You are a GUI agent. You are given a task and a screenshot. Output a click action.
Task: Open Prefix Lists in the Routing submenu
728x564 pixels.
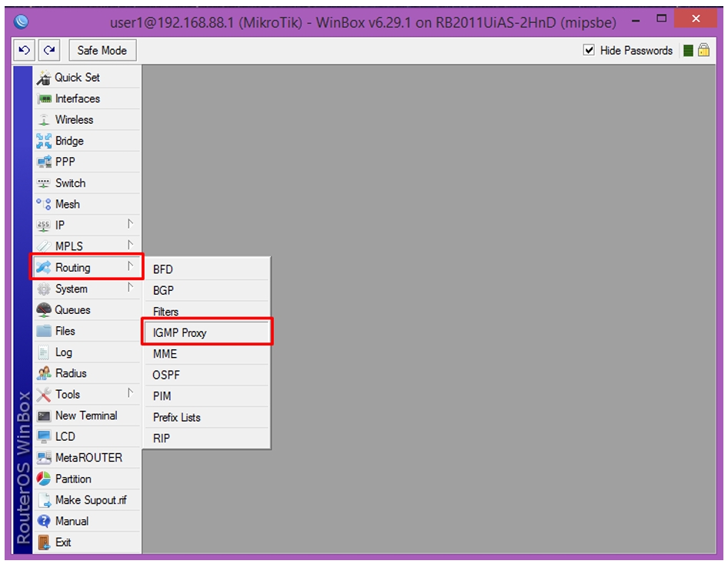[206, 417]
